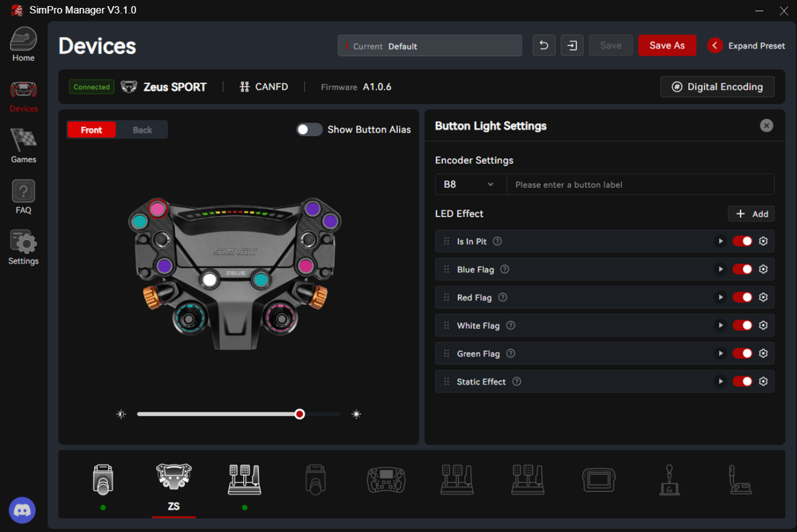Viewport: 797px width, 532px height.
Task: Preview the Is In Pit effect
Action: click(720, 241)
